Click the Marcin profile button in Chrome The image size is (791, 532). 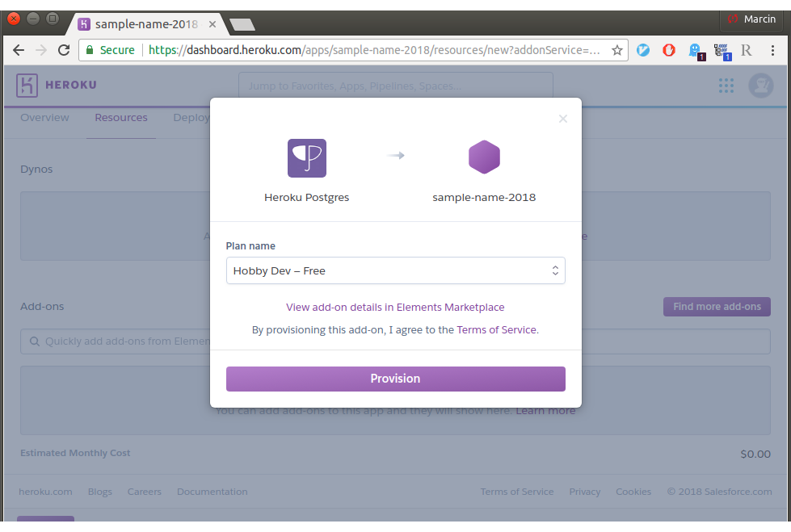click(751, 19)
